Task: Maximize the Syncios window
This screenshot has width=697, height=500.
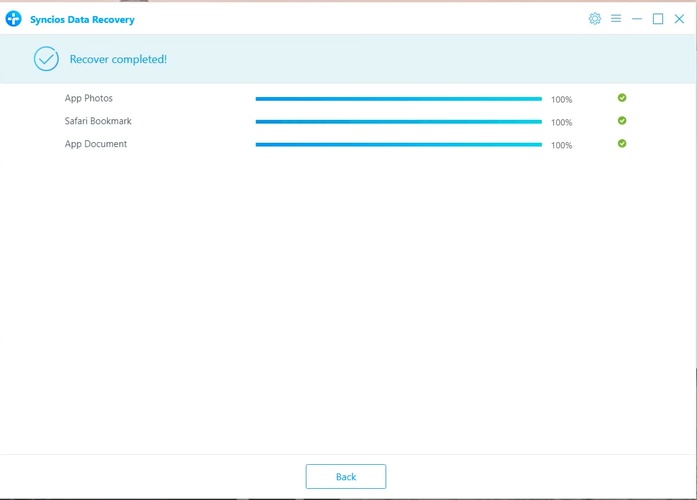Action: pos(658,19)
